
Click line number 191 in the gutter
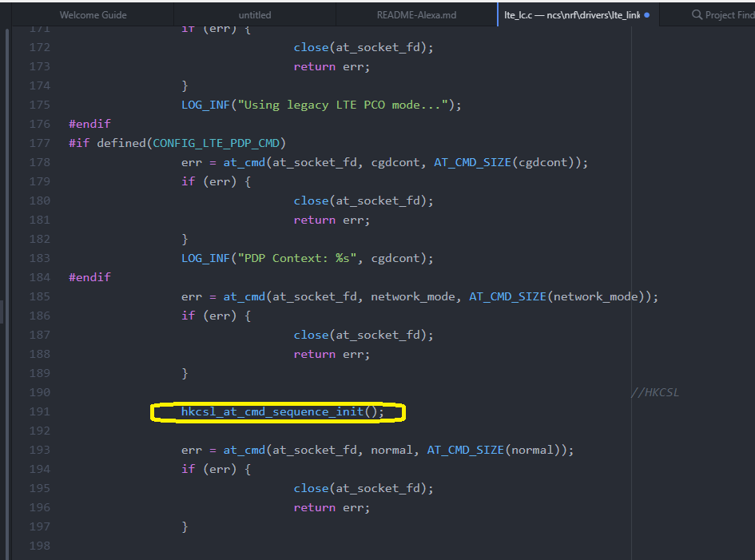point(39,411)
